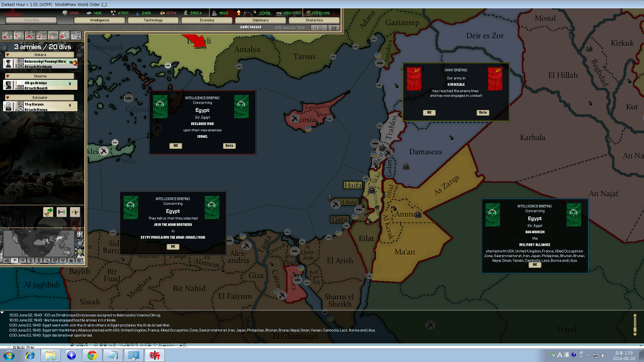The width and height of the screenshot is (644, 362).
Task: Click the Tel Aviv province label
Action: pyautogui.click(x=347, y=202)
